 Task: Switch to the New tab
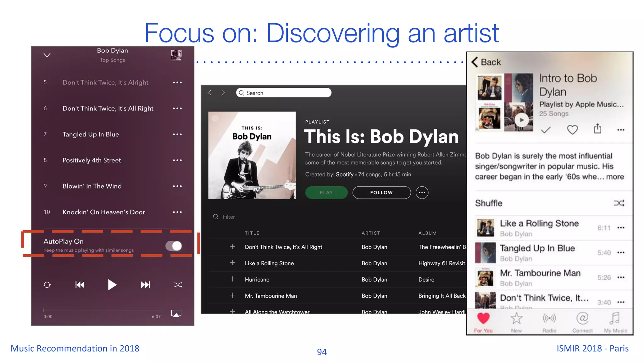(x=516, y=322)
